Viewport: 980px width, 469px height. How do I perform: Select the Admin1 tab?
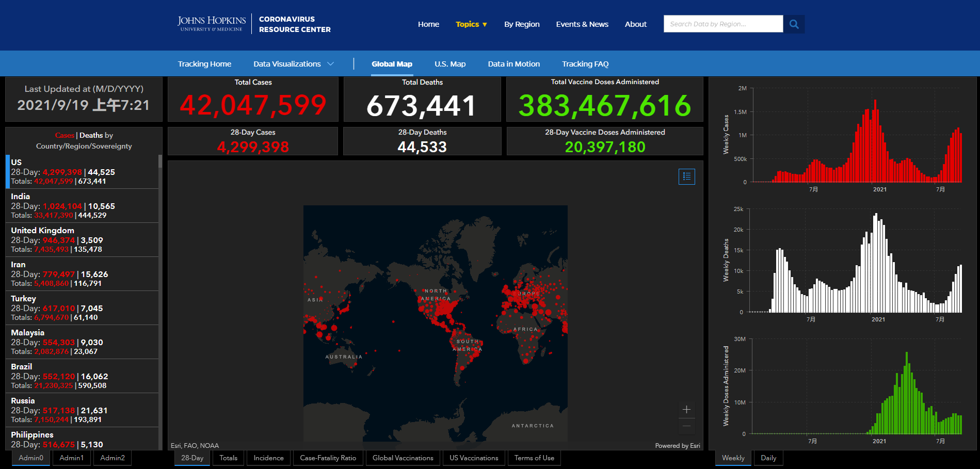pos(71,458)
